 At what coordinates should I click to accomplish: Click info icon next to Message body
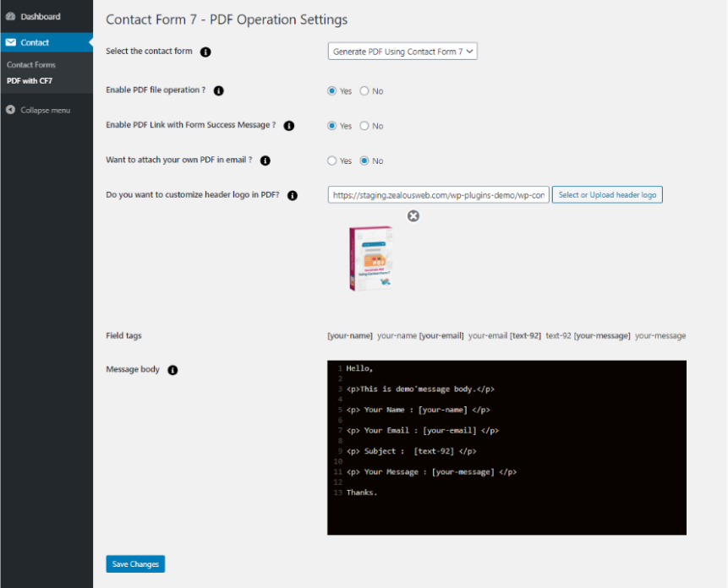pos(172,370)
